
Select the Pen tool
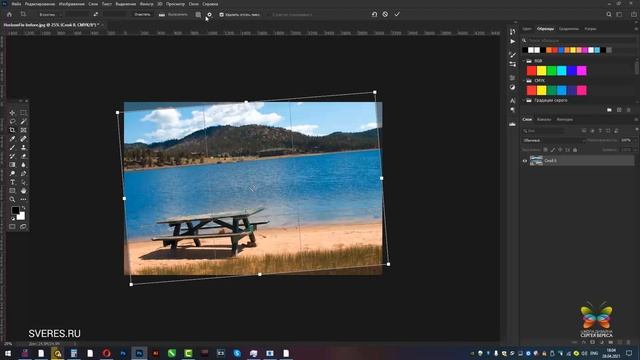tap(23, 173)
